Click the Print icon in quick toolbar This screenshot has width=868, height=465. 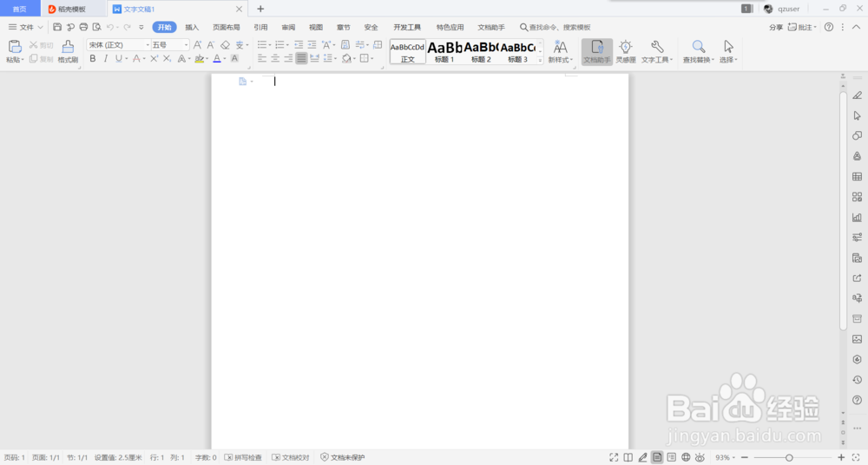point(83,27)
